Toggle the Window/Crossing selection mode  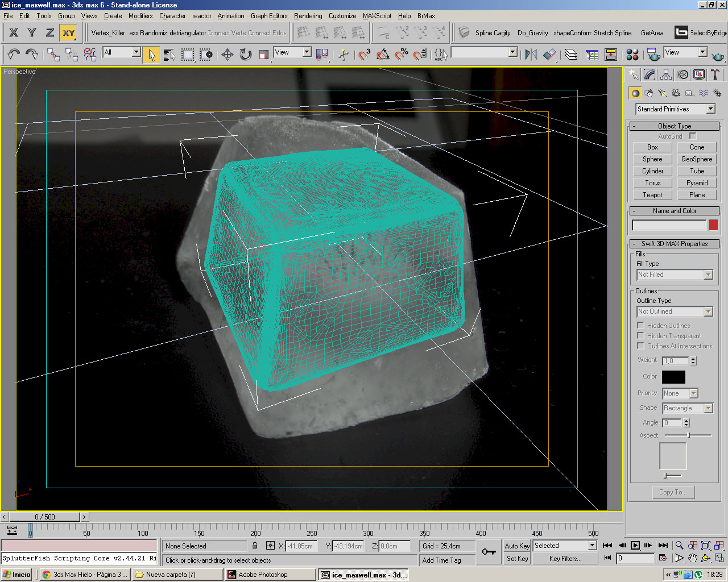(206, 55)
